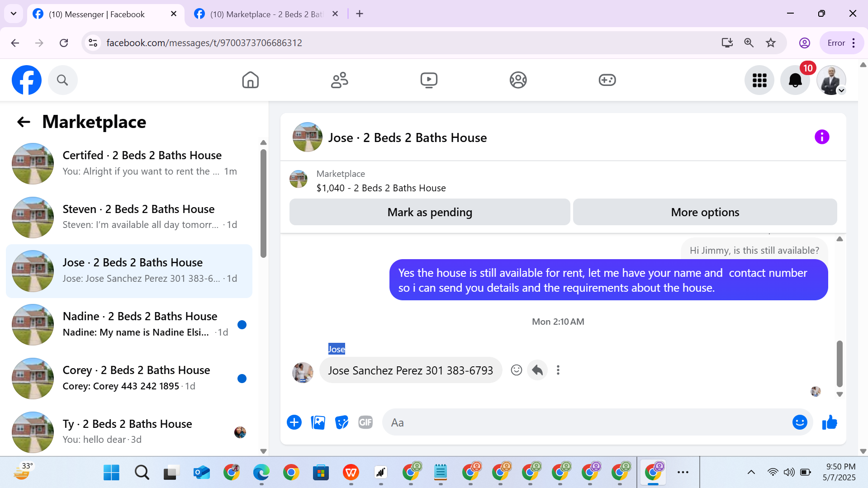Open the Facebook menu grid icon
868x488 pixels.
click(759, 80)
